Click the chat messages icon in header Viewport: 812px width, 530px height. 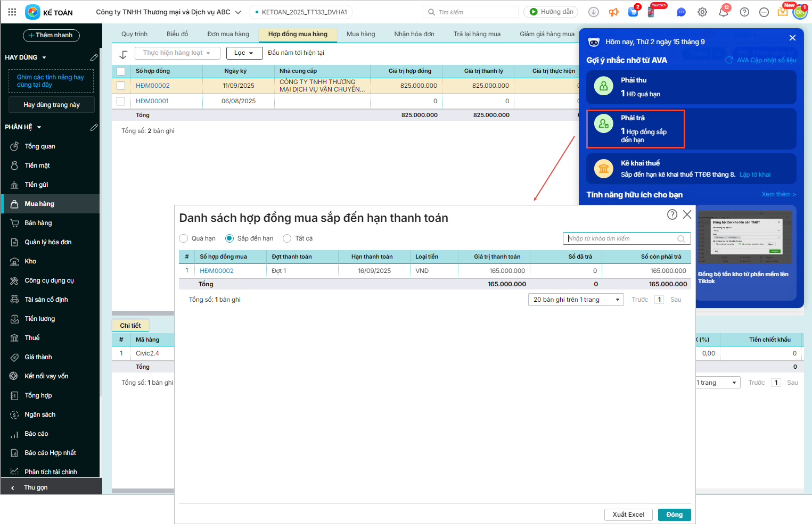pos(681,12)
